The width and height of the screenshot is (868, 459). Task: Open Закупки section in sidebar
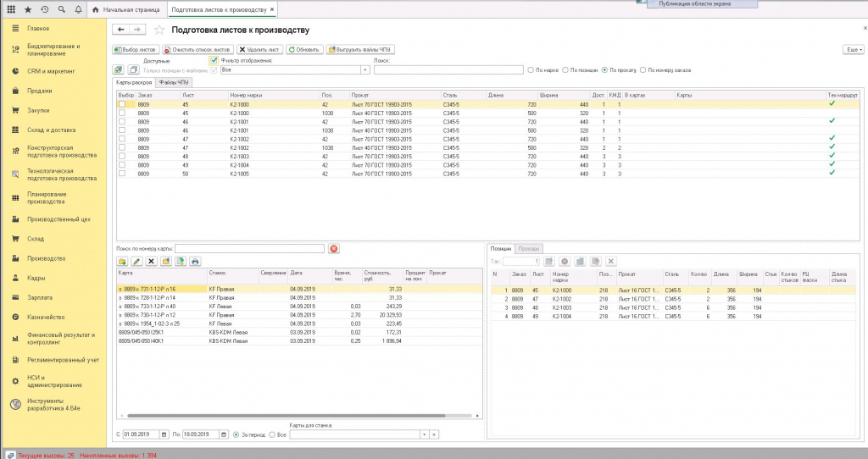point(38,111)
